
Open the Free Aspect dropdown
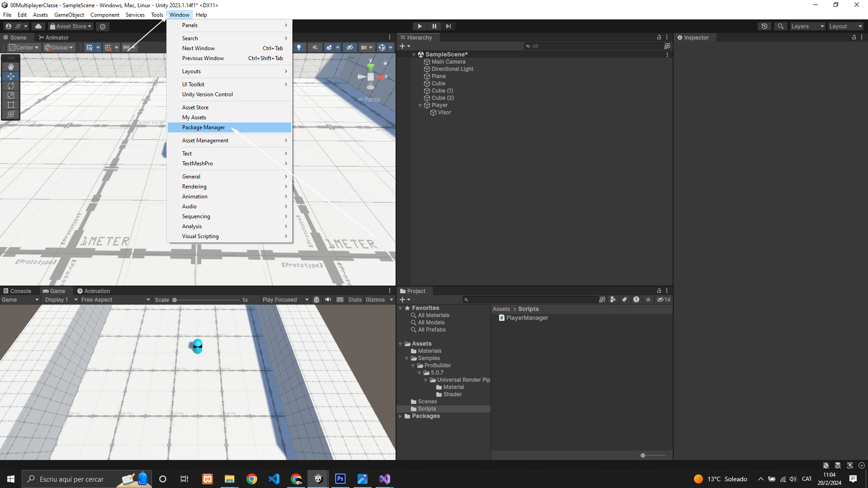pyautogui.click(x=115, y=300)
